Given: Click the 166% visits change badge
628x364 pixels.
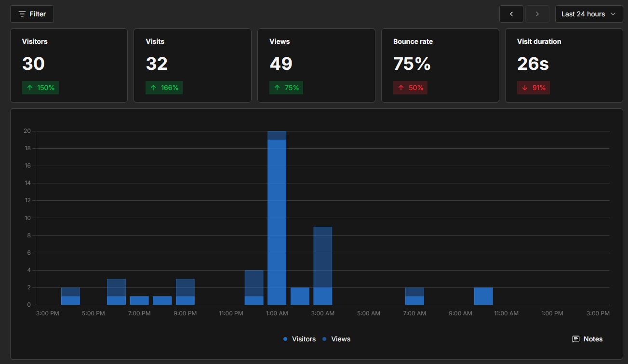Looking at the screenshot, I should click(x=164, y=88).
